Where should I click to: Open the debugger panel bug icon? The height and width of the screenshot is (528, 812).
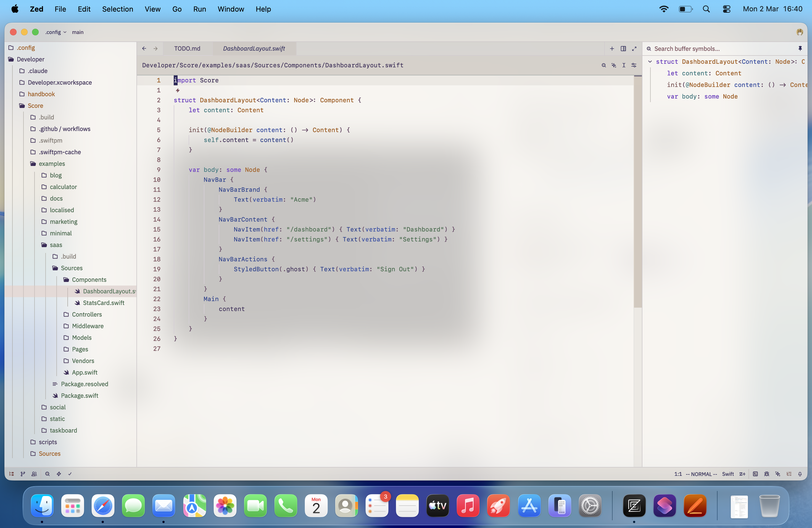767,474
